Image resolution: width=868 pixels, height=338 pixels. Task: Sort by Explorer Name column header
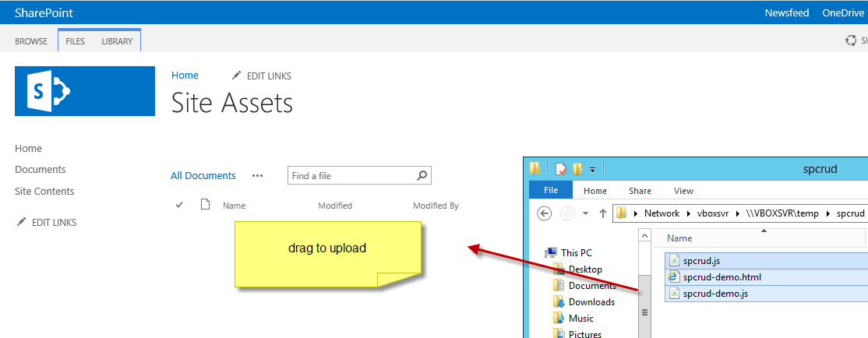(679, 238)
